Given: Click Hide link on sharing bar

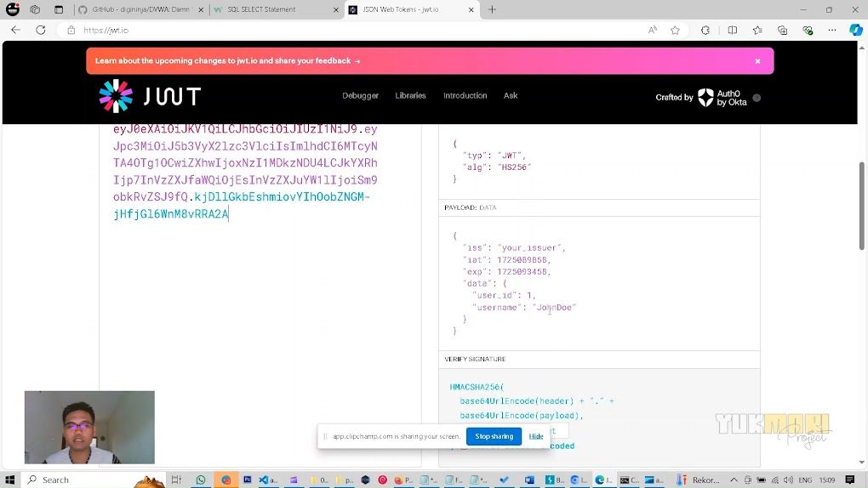Looking at the screenshot, I should pos(536,436).
